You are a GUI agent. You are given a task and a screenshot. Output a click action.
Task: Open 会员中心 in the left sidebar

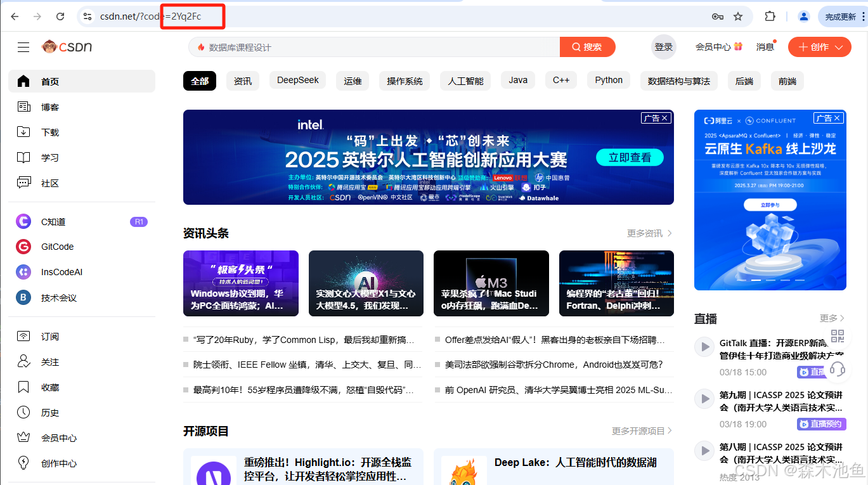coord(82,438)
